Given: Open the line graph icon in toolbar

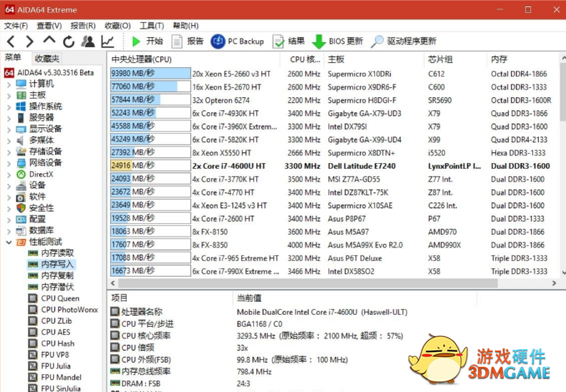Looking at the screenshot, I should coord(107,41).
